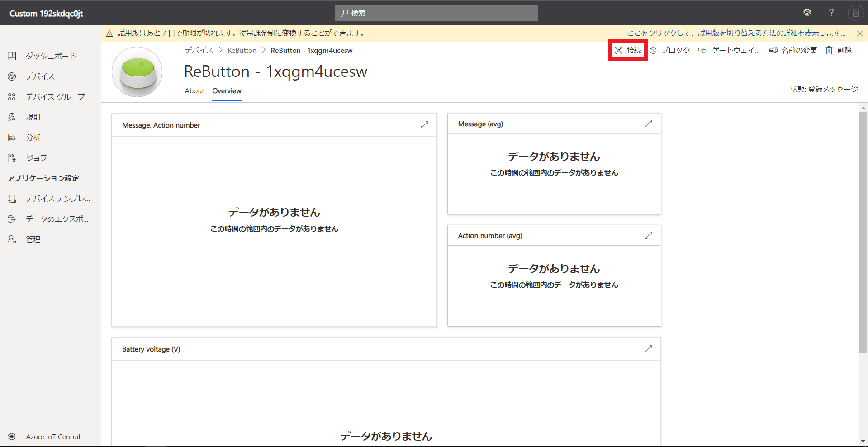Image resolution: width=868 pixels, height=447 pixels.
Task: Open ダッシュボード in the sidebar
Action: (51, 56)
